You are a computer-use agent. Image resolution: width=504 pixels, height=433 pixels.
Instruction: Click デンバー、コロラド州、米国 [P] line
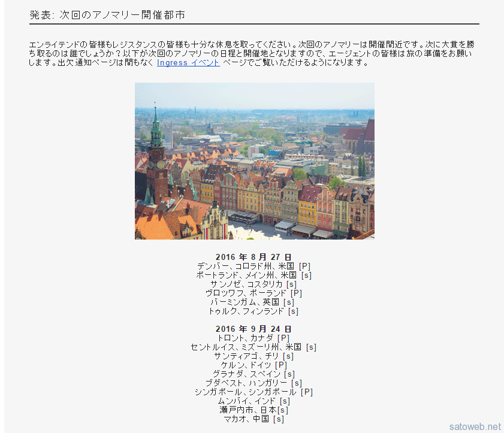(253, 267)
